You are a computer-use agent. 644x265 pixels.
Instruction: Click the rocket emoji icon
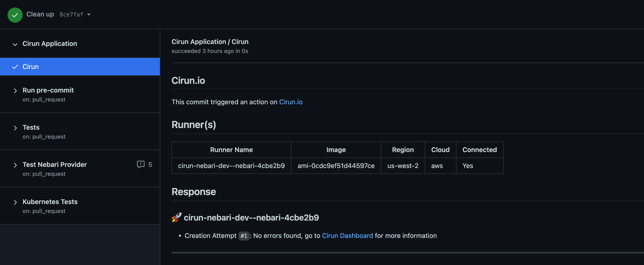pos(177,217)
